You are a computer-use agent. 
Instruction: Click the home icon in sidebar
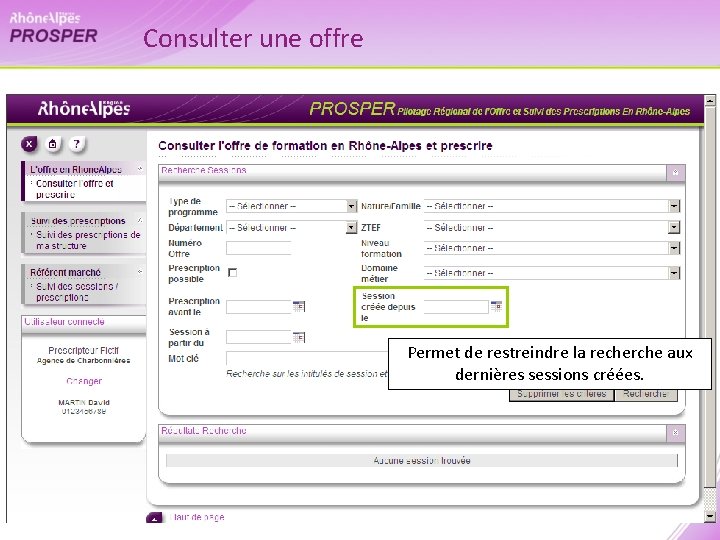pos(53,145)
